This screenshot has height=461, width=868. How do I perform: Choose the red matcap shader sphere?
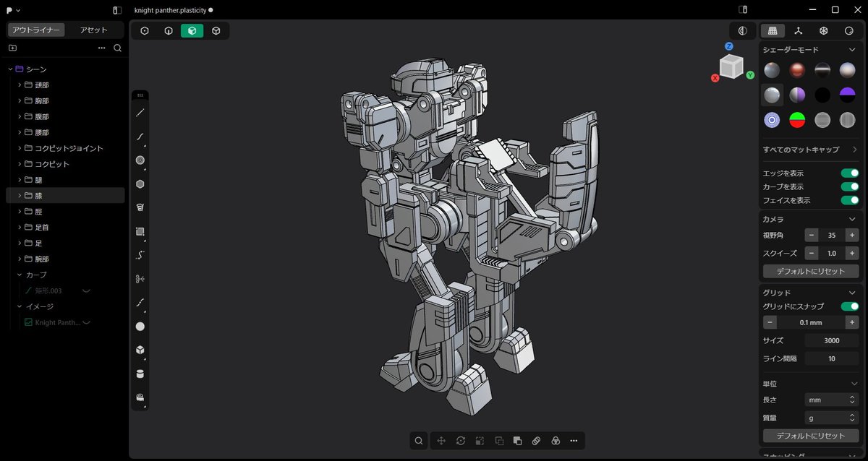pos(797,70)
